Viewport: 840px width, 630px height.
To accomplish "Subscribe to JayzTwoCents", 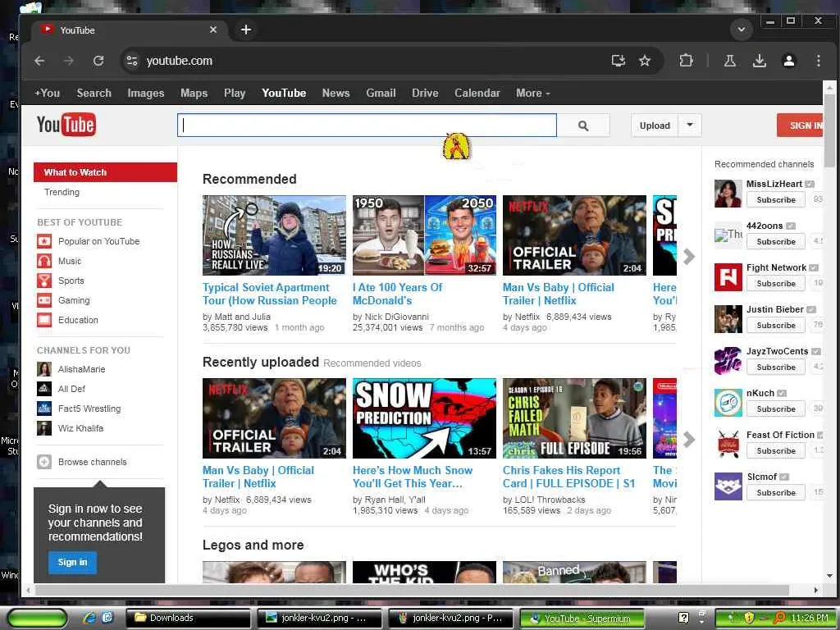I will point(776,367).
